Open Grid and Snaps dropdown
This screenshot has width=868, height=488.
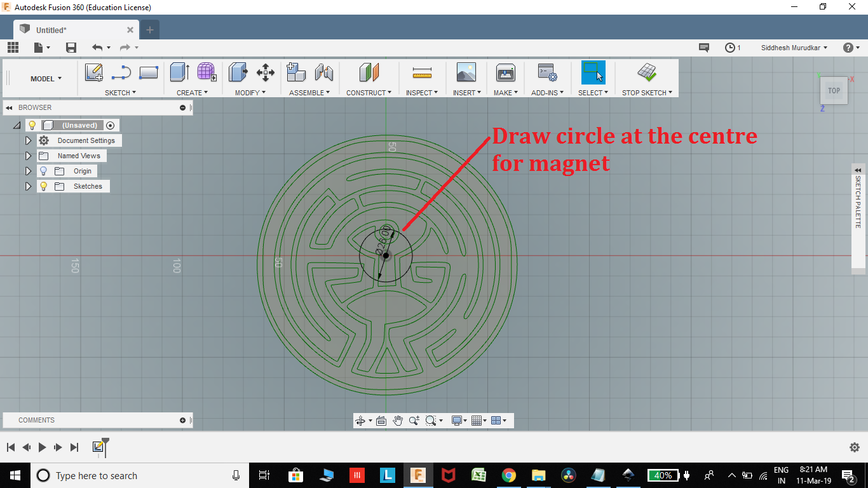point(479,421)
